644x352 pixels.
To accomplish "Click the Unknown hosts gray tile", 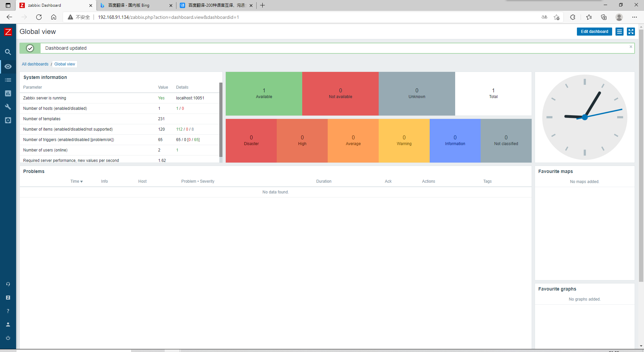I will tap(417, 94).
